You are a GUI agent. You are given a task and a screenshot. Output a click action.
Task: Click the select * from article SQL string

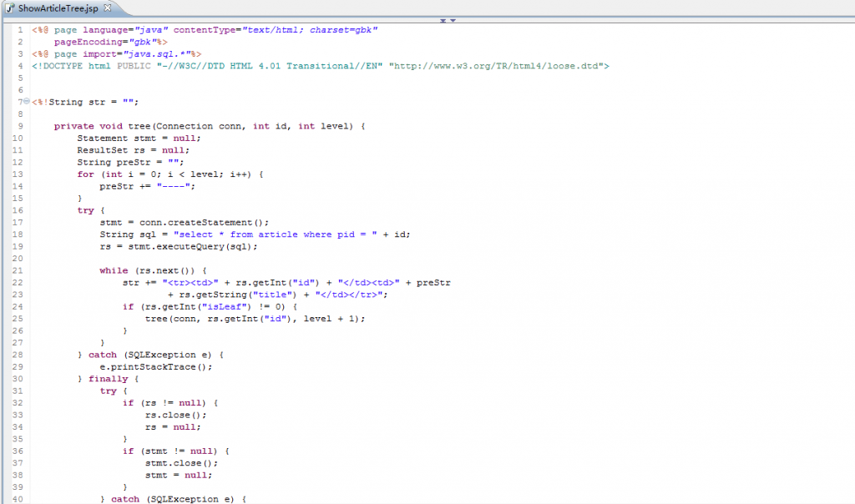point(276,234)
